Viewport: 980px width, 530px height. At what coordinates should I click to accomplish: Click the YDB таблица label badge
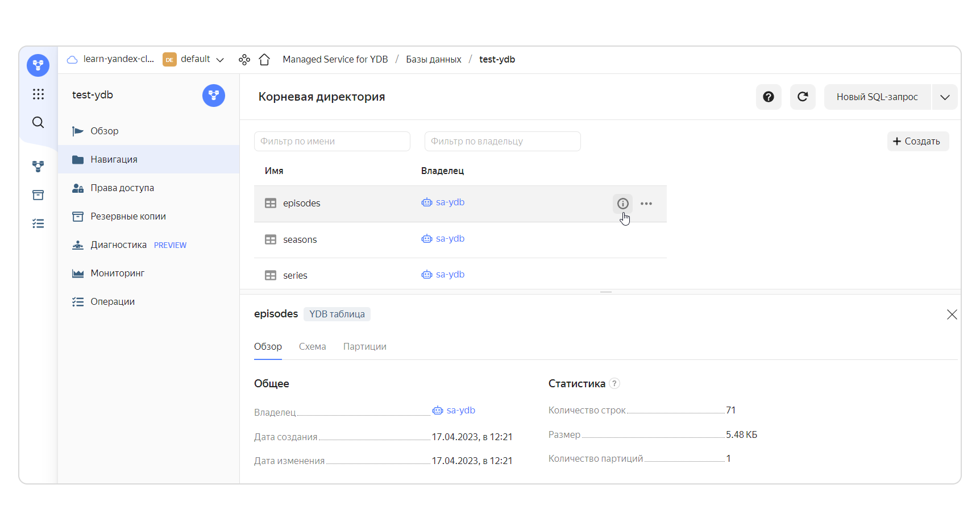pyautogui.click(x=337, y=314)
